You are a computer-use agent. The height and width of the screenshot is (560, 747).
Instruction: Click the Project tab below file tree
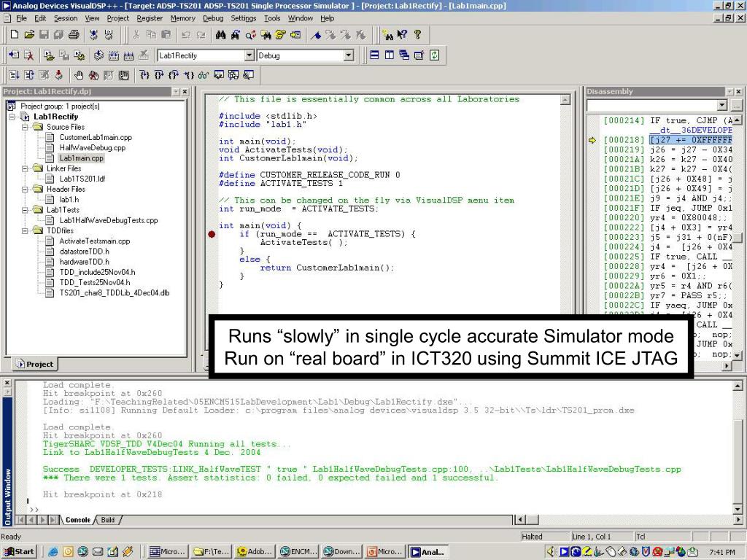(x=34, y=365)
